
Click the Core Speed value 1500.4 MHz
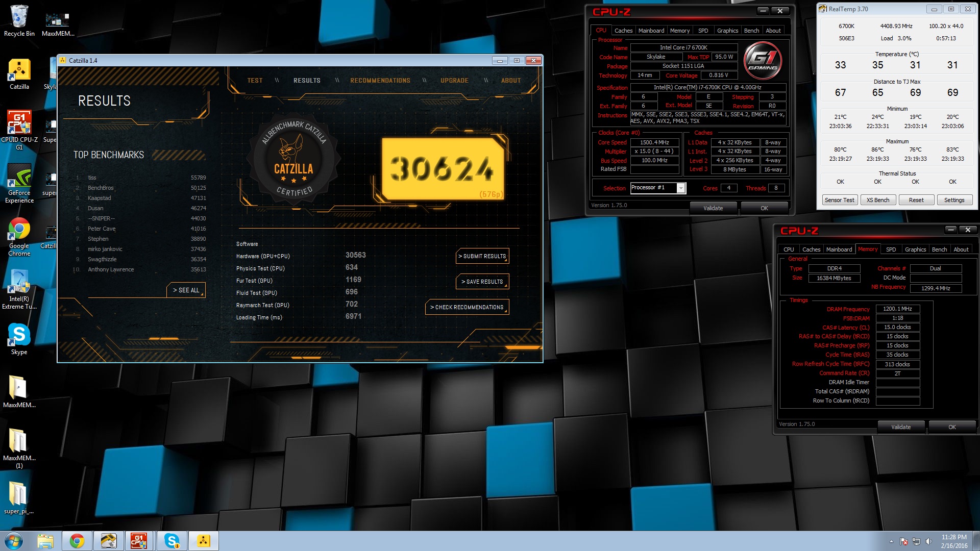654,142
